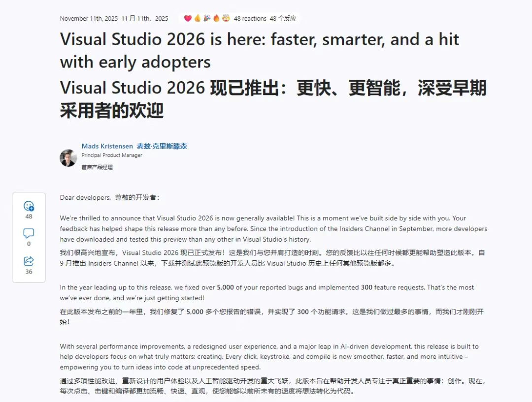Viewport: 532px width, 402px height.
Task: Click the fire reaction emoji
Action: click(x=215, y=18)
